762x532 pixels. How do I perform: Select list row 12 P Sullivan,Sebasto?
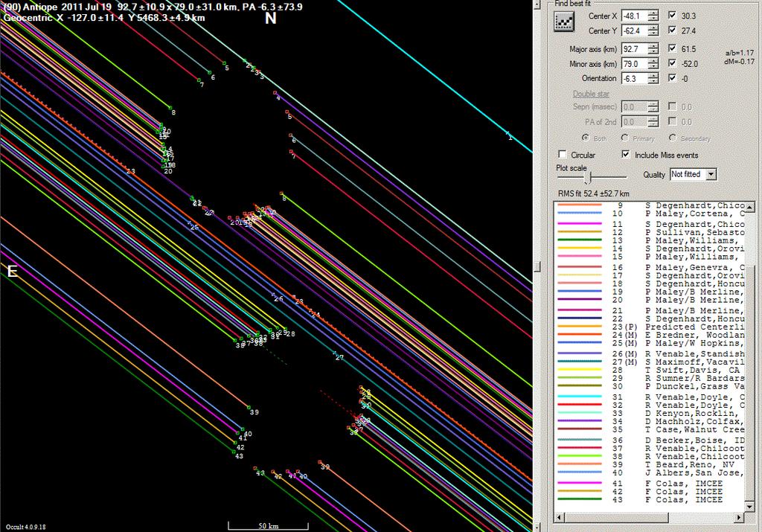tap(649, 232)
